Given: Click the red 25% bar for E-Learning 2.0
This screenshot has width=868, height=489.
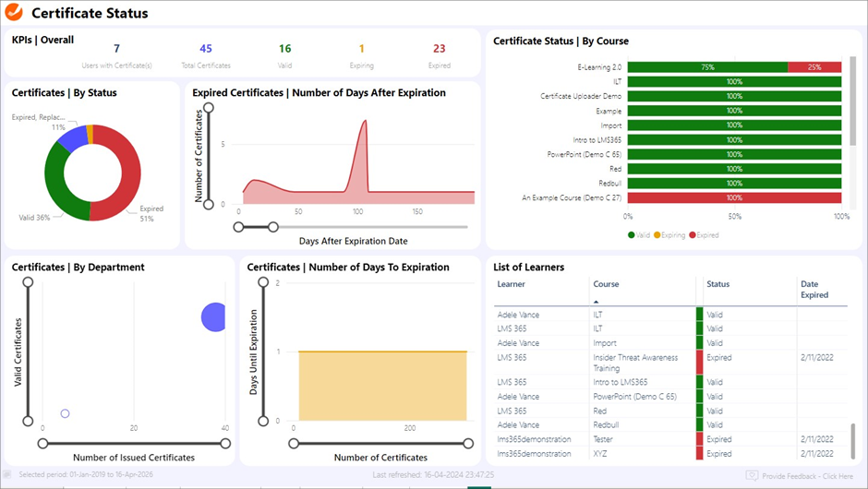Looking at the screenshot, I should 814,67.
